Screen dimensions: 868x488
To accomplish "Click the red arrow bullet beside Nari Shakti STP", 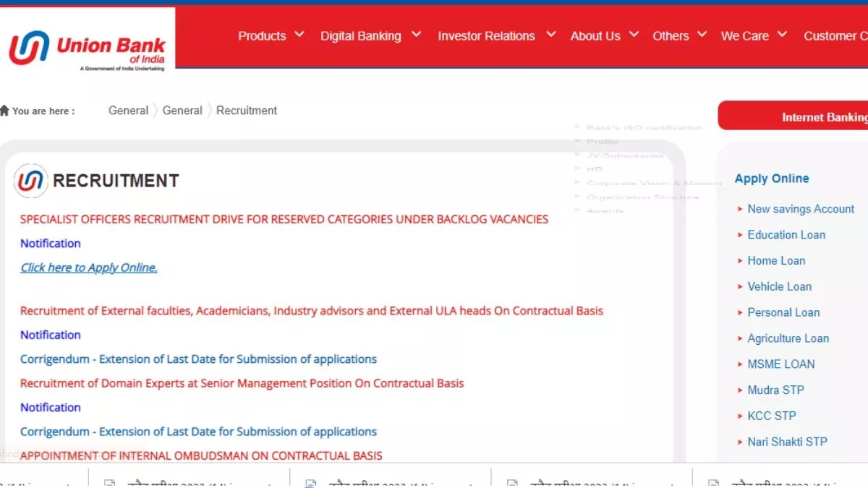I will pyautogui.click(x=740, y=442).
